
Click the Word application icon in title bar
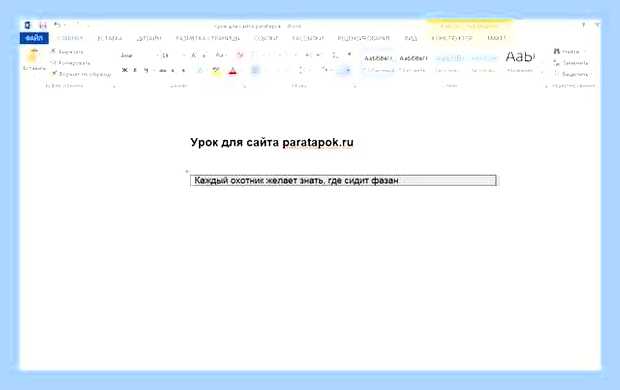tap(27, 25)
